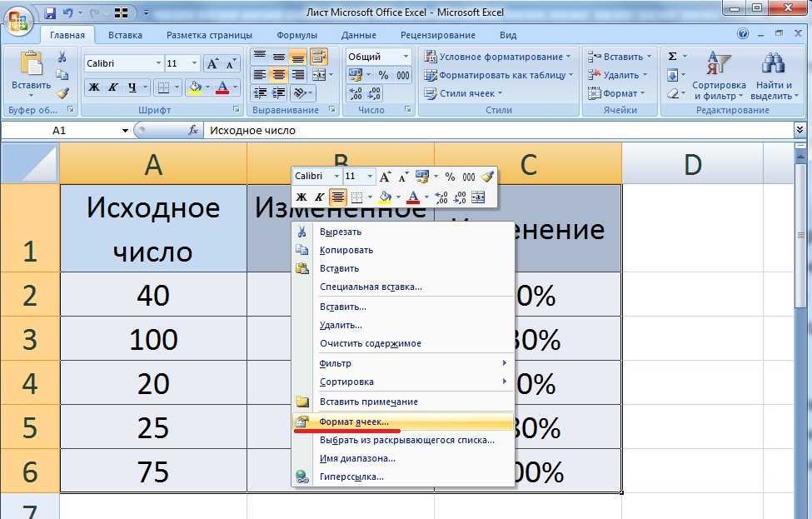Open Find and Select binoculars menu

click(774, 76)
